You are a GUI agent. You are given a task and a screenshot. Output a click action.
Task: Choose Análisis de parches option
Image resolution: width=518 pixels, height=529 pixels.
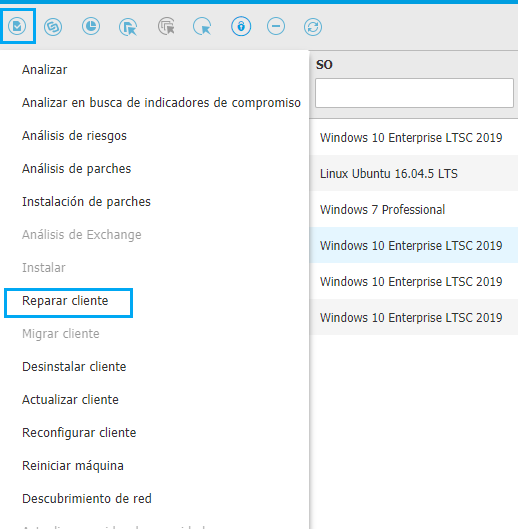point(77,169)
